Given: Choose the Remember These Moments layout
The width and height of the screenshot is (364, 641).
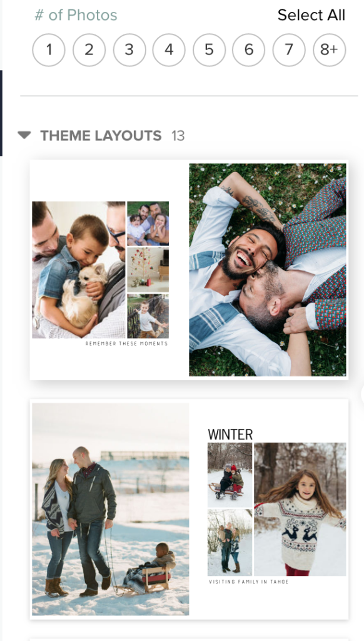Looking at the screenshot, I should pyautogui.click(x=189, y=270).
